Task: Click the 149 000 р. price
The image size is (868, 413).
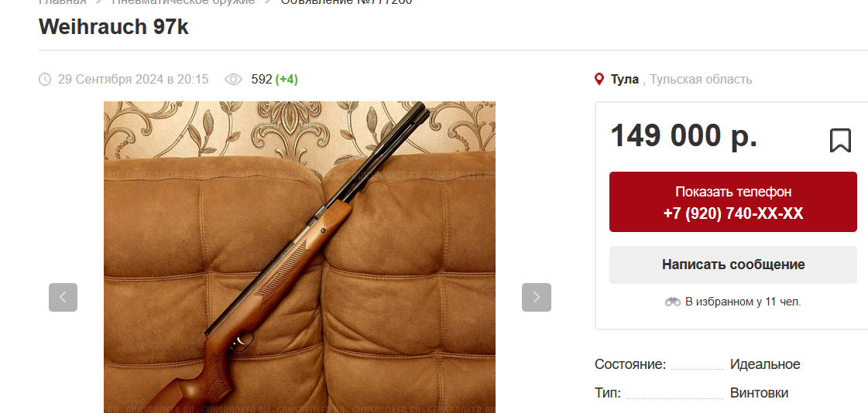Action: pos(684,135)
